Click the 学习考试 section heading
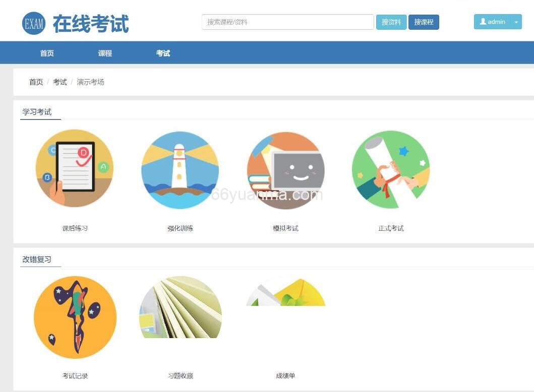534x392 pixels. pyautogui.click(x=37, y=111)
